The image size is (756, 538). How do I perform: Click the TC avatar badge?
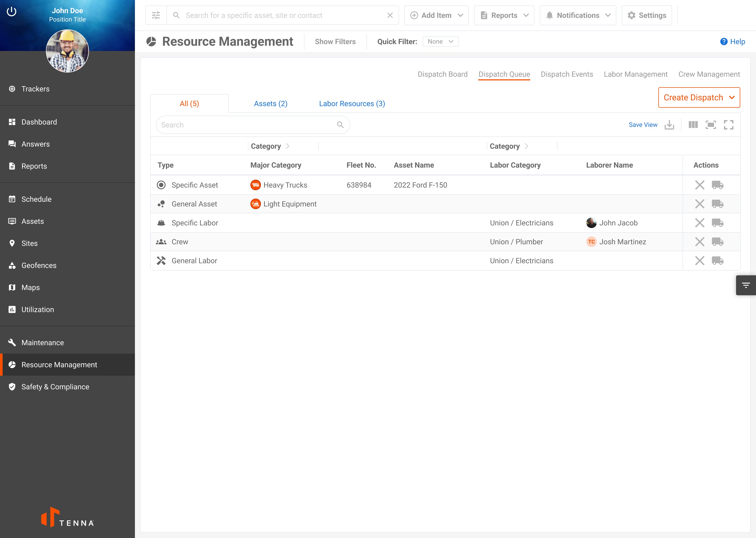coord(591,241)
